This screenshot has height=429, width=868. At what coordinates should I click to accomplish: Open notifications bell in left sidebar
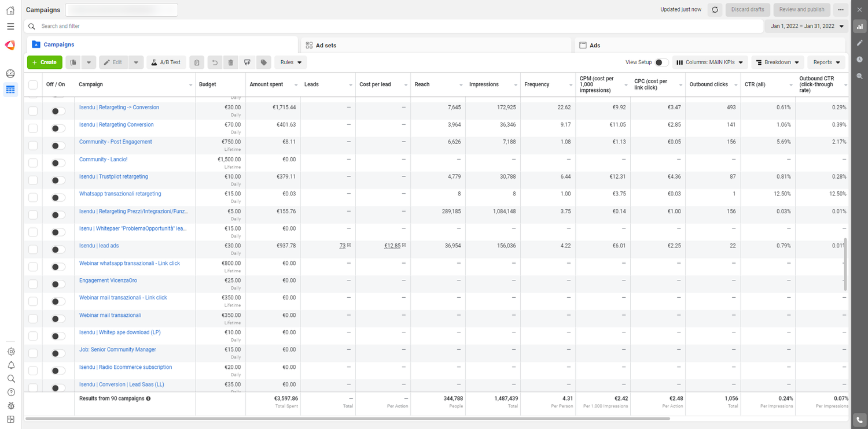pyautogui.click(x=11, y=365)
